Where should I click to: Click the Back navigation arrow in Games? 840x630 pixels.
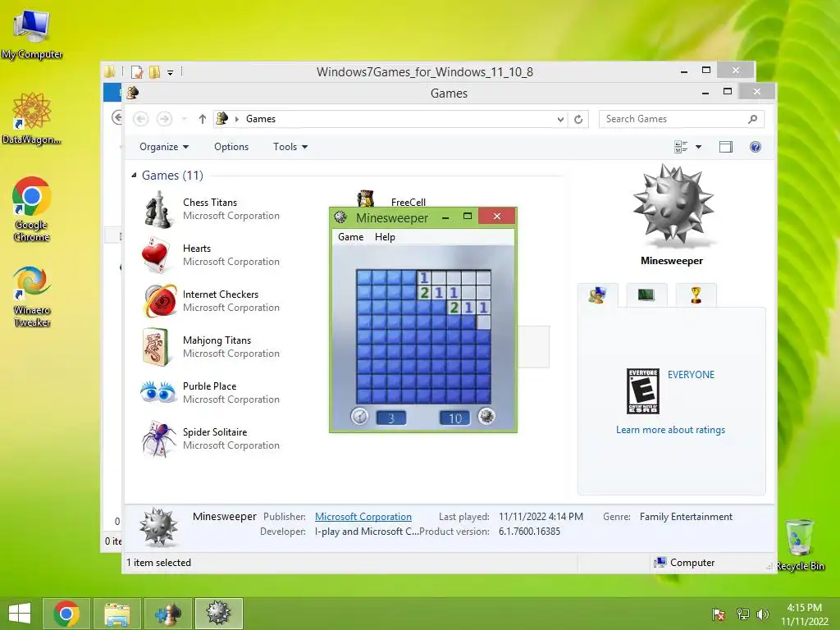point(141,119)
